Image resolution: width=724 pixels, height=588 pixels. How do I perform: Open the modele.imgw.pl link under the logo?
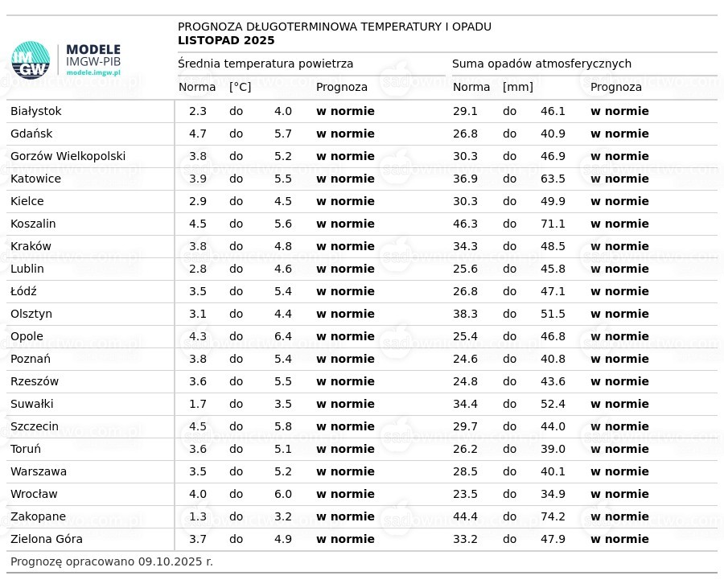pos(93,72)
